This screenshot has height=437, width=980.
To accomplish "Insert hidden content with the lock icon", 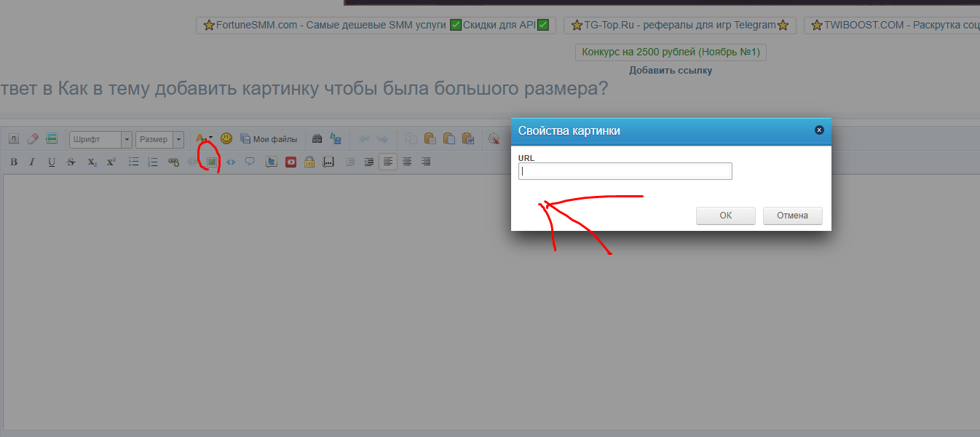I will coord(309,162).
